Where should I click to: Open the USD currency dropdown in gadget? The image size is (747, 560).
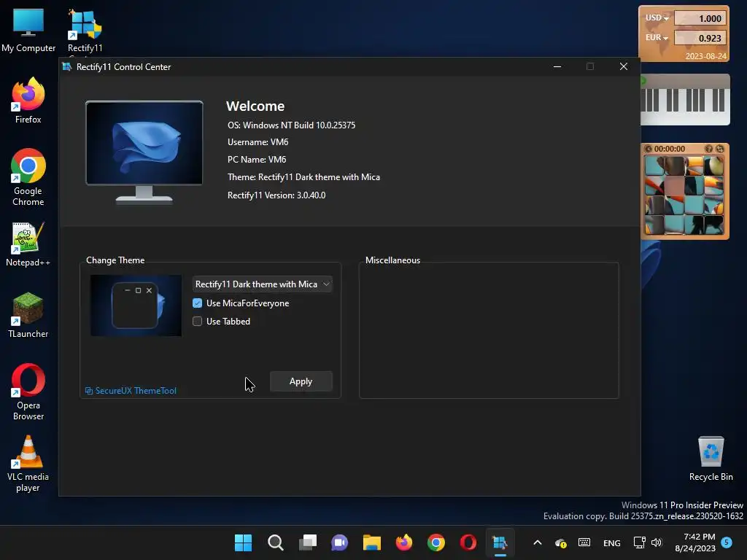(657, 18)
